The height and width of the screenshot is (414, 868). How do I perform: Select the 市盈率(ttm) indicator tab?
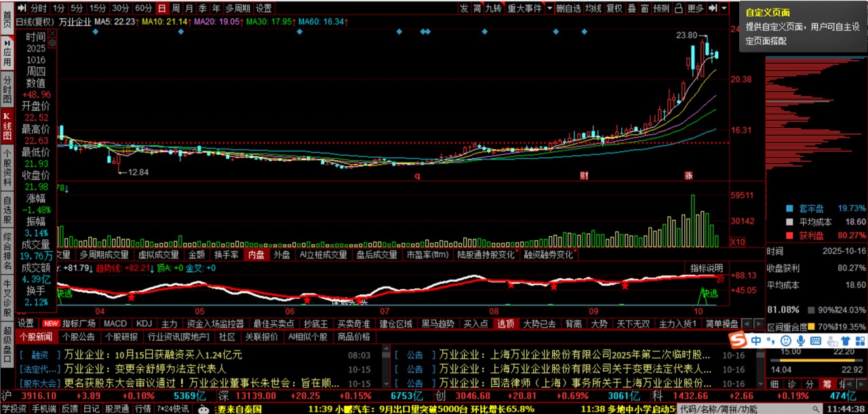tap(427, 255)
